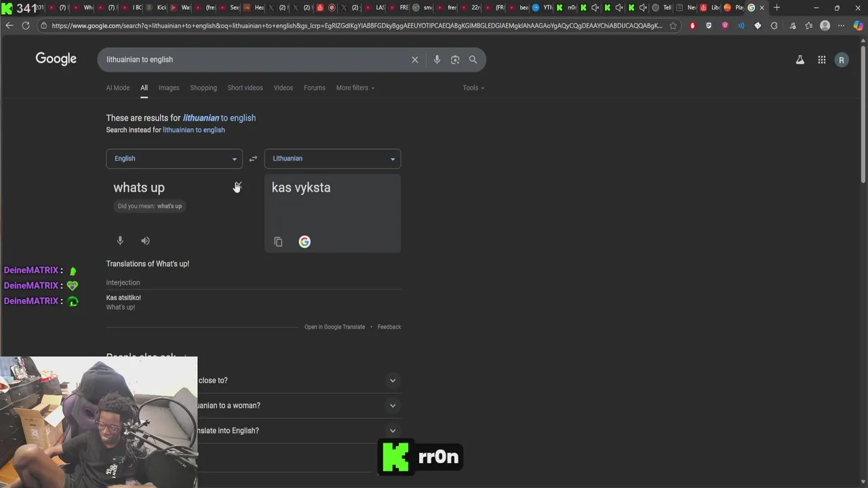Click the 'Kas atsitiko!' translation entry
The image size is (868, 488).
(123, 298)
